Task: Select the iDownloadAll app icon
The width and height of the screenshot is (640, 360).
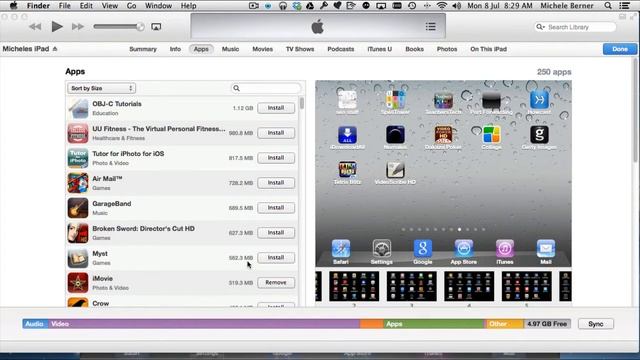Action: point(347,135)
